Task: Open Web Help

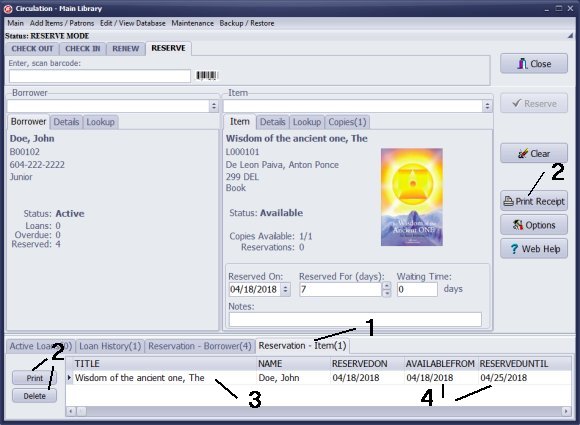Action: (x=534, y=249)
